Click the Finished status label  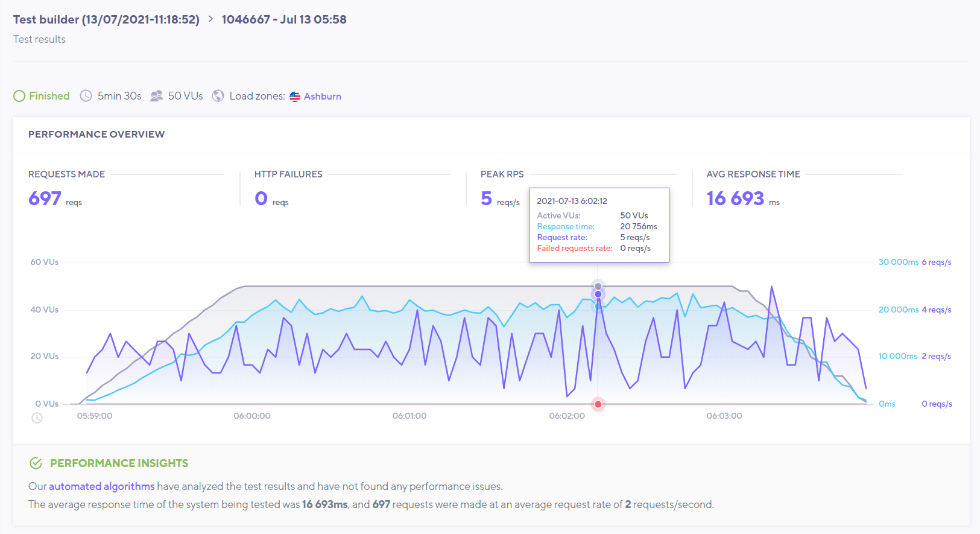coord(49,96)
